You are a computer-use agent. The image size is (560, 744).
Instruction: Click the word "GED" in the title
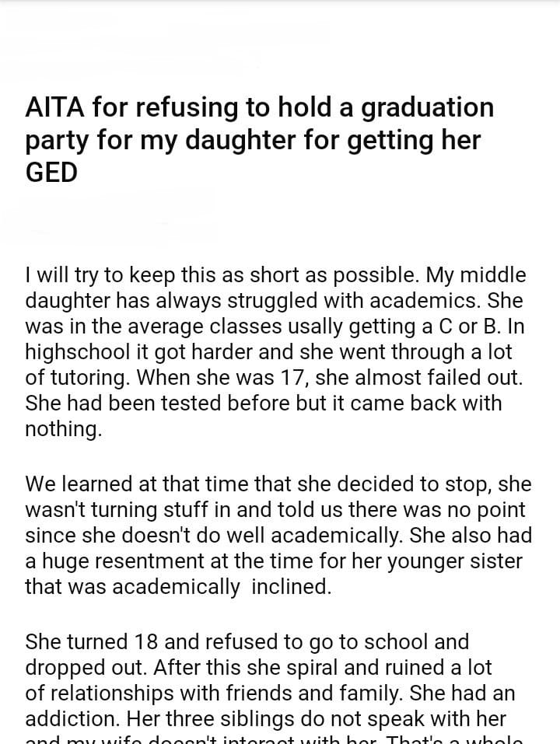tap(51, 173)
